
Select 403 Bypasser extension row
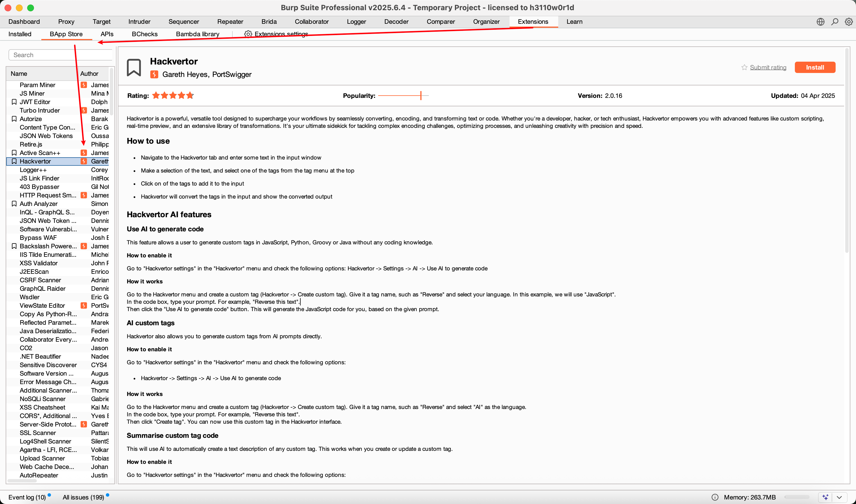pos(58,187)
